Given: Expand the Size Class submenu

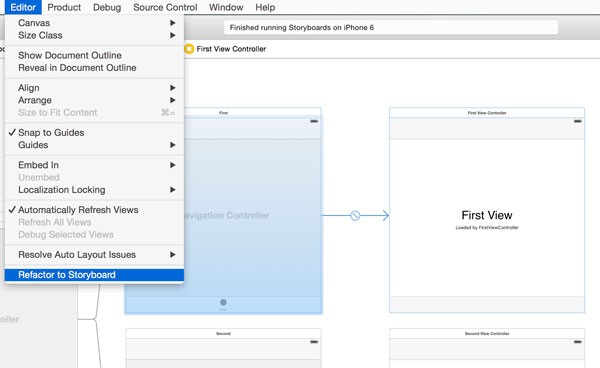Looking at the screenshot, I should coord(94,35).
